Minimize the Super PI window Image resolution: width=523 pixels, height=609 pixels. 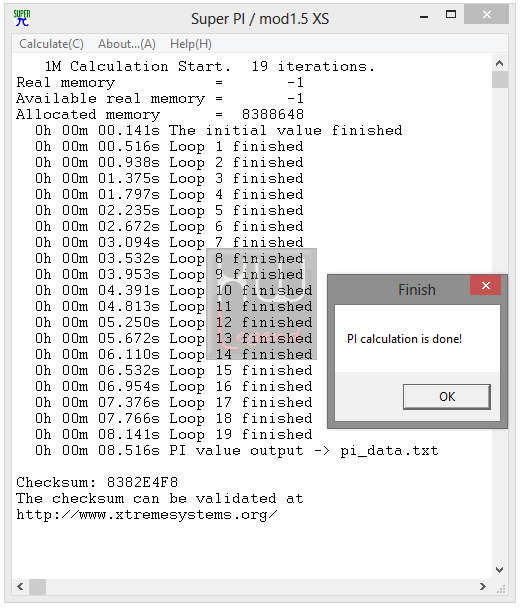(424, 17)
